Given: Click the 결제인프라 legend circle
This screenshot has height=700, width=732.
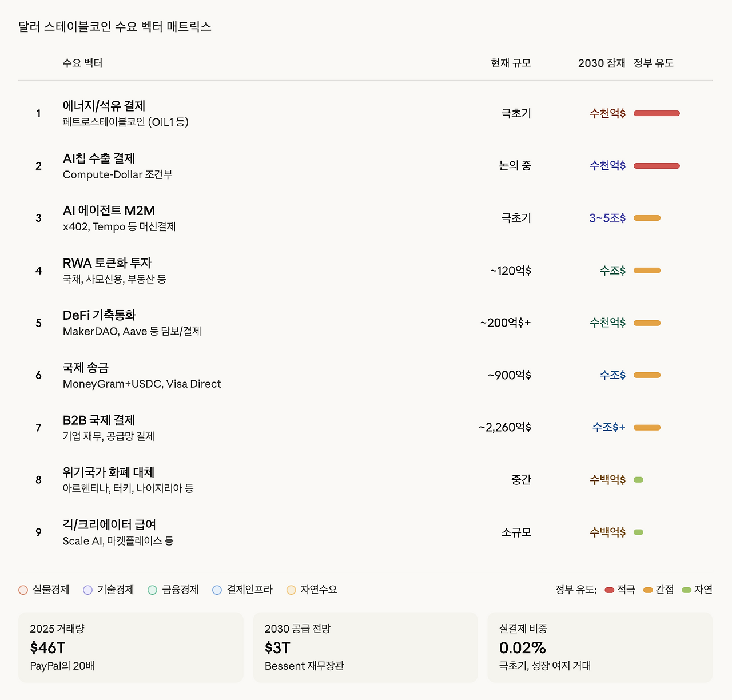Looking at the screenshot, I should pos(217,590).
